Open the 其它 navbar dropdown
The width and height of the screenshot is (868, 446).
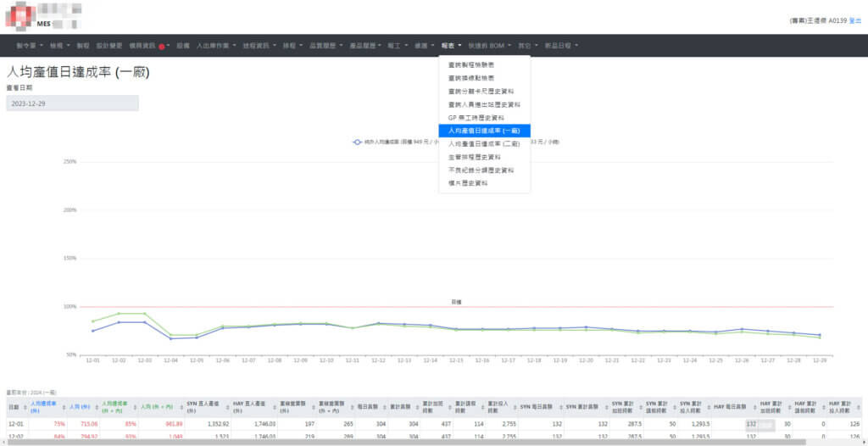click(x=526, y=45)
